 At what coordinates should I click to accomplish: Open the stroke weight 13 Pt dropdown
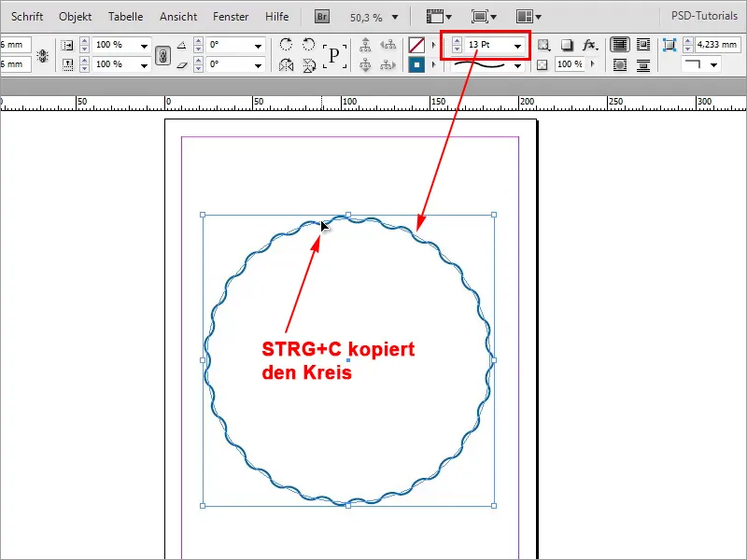tap(517, 45)
